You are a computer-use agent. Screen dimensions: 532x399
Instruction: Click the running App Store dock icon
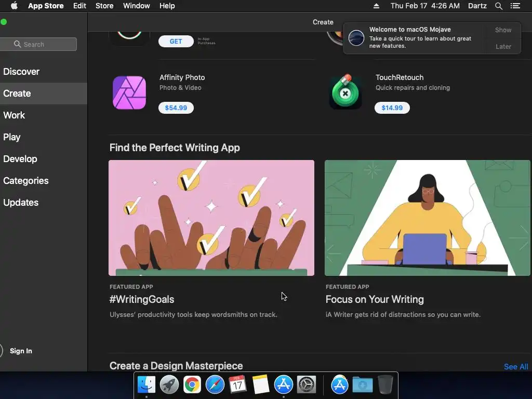(283, 385)
